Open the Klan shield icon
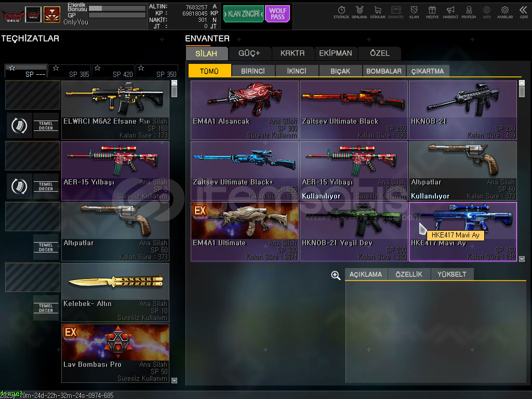 414,12
